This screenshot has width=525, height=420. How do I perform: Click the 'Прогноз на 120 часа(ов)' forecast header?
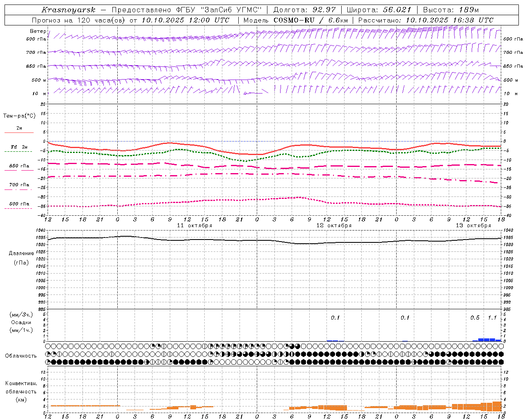click(78, 20)
